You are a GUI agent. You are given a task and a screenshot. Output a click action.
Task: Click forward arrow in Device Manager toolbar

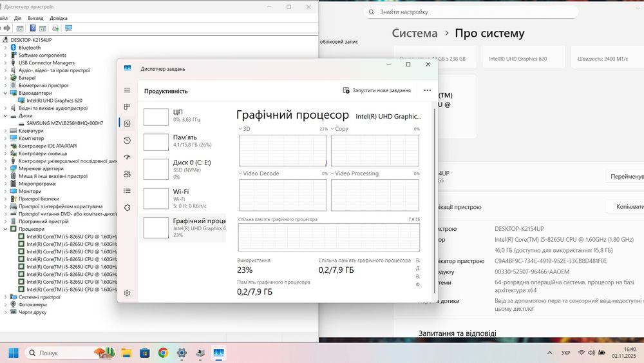click(7, 28)
